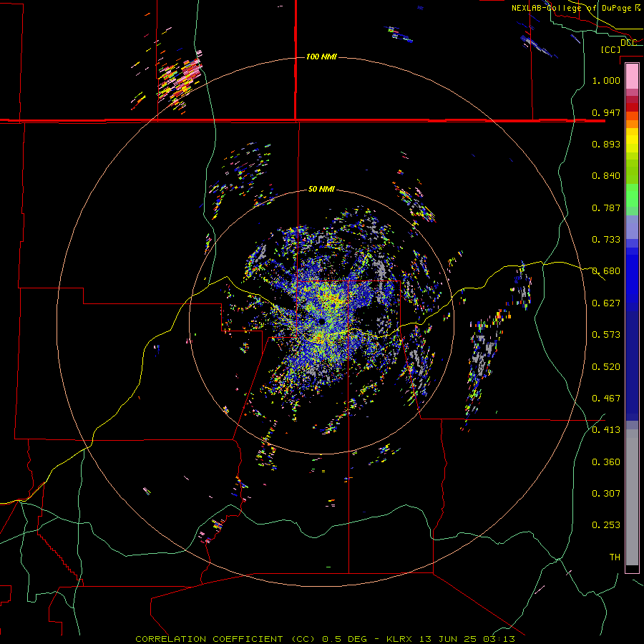Click the 50 NMI range ring label
Viewport: 644px width, 644px height.
tap(321, 189)
